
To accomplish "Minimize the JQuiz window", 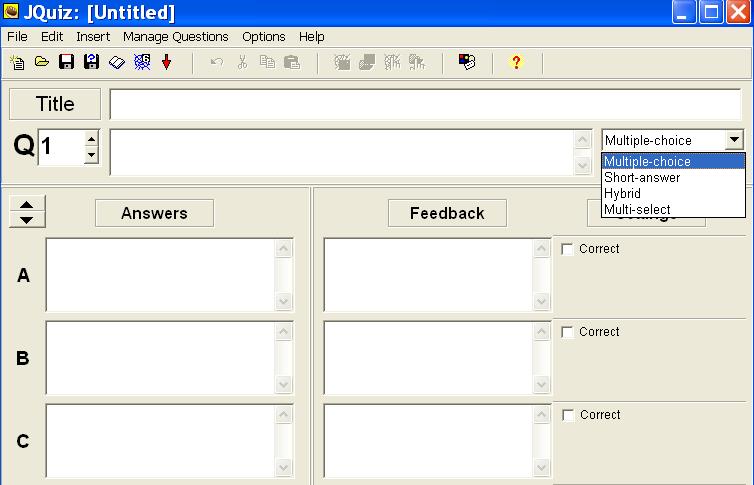I will coord(683,12).
